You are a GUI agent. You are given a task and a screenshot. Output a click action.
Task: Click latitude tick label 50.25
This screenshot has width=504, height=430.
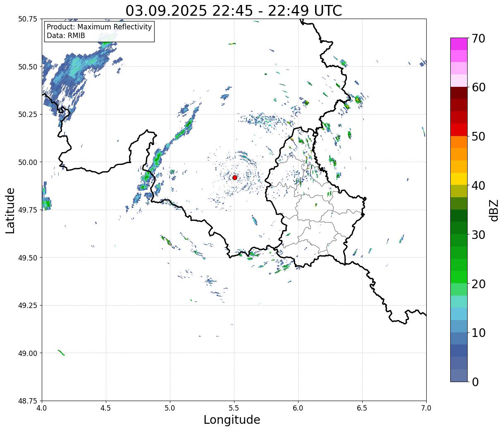(x=28, y=115)
